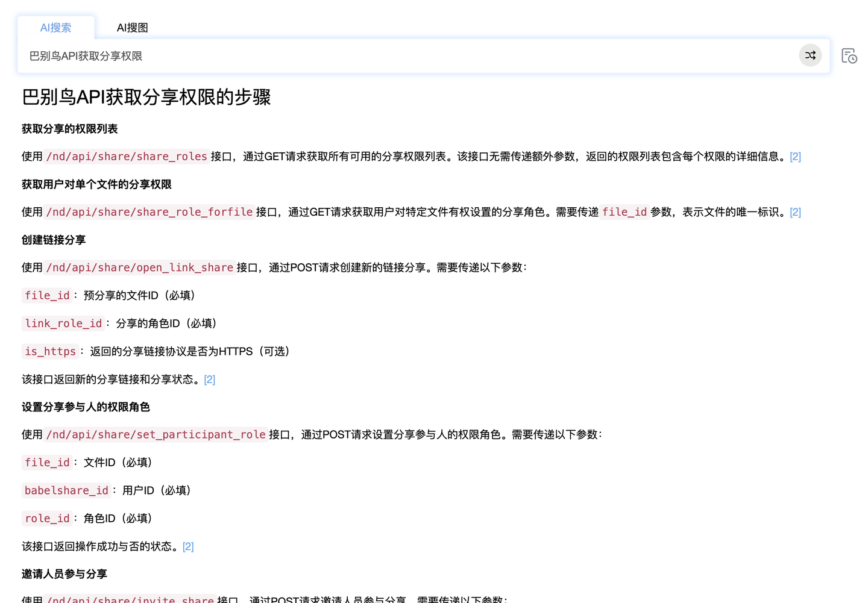
Task: Click the /nd/api/share/share_roles code text
Action: click(x=127, y=157)
